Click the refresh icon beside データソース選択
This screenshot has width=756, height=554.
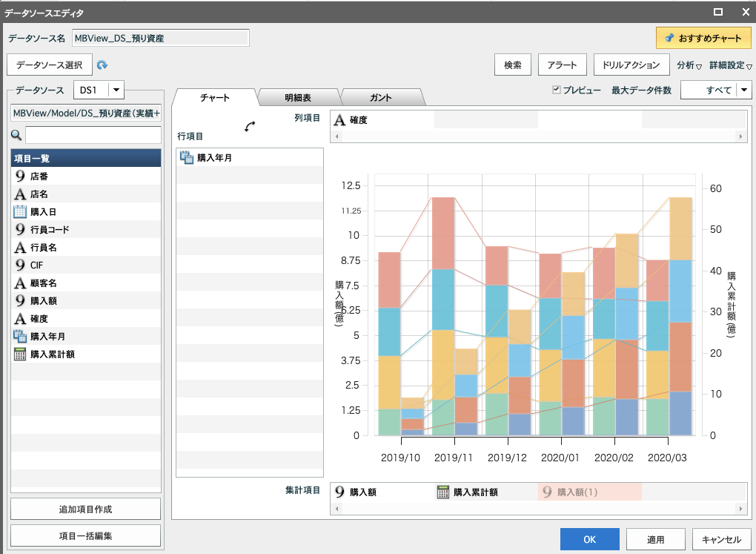click(102, 65)
